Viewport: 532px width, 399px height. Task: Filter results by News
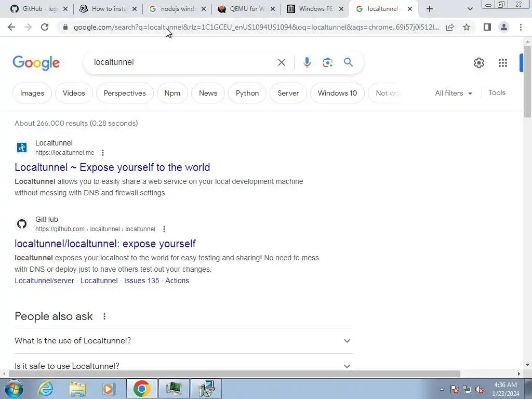pos(208,93)
